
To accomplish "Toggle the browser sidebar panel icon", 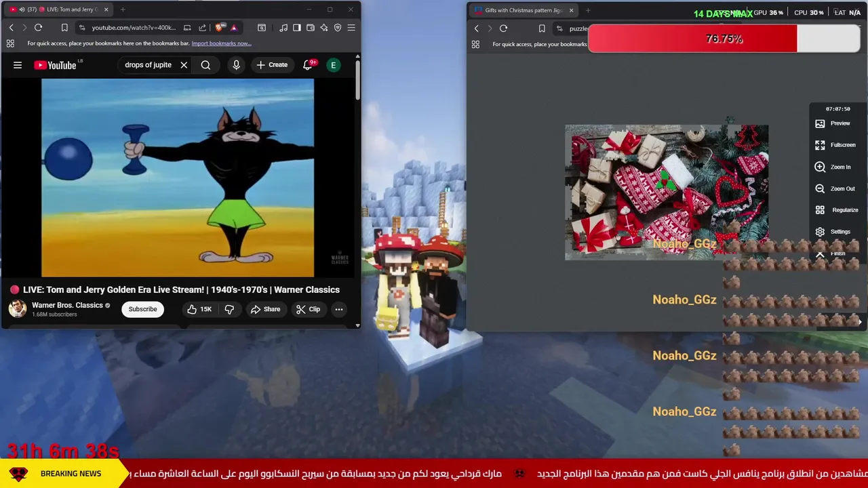I will tap(297, 28).
